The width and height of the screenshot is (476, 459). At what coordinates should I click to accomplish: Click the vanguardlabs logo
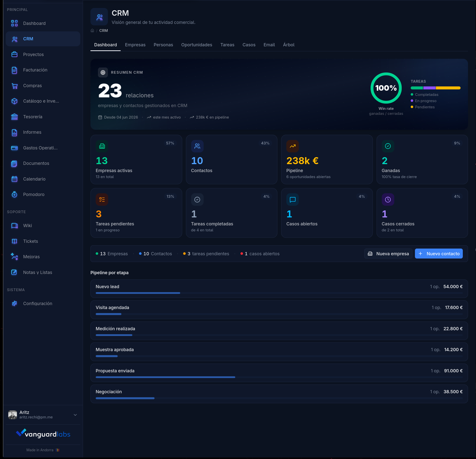coord(43,434)
